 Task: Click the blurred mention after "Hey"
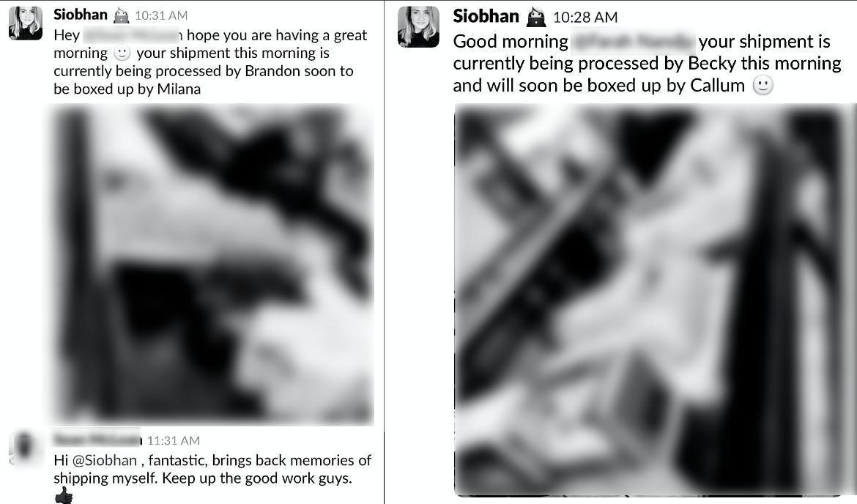132,36
